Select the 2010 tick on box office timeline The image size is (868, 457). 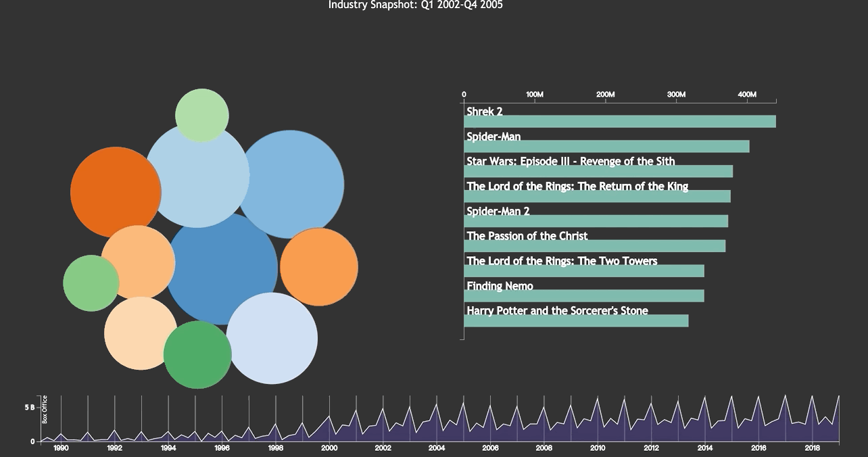(x=598, y=443)
